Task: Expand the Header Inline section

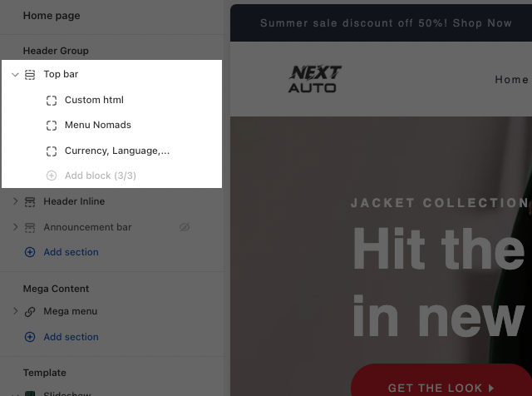Action: (x=15, y=201)
